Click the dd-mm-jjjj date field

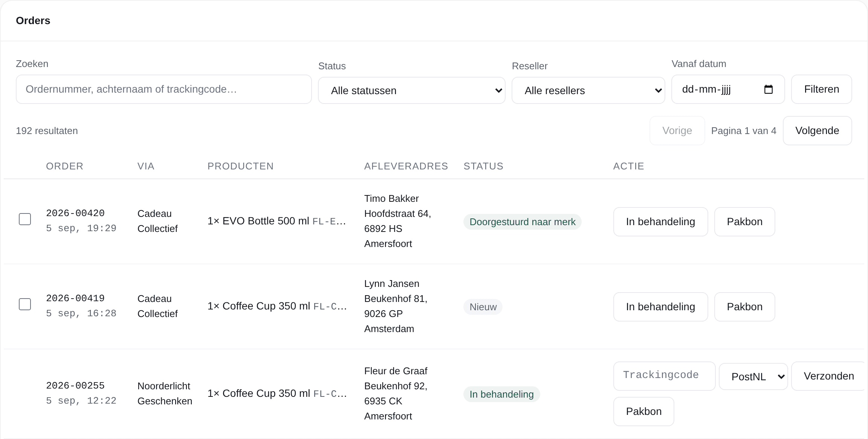tap(728, 89)
